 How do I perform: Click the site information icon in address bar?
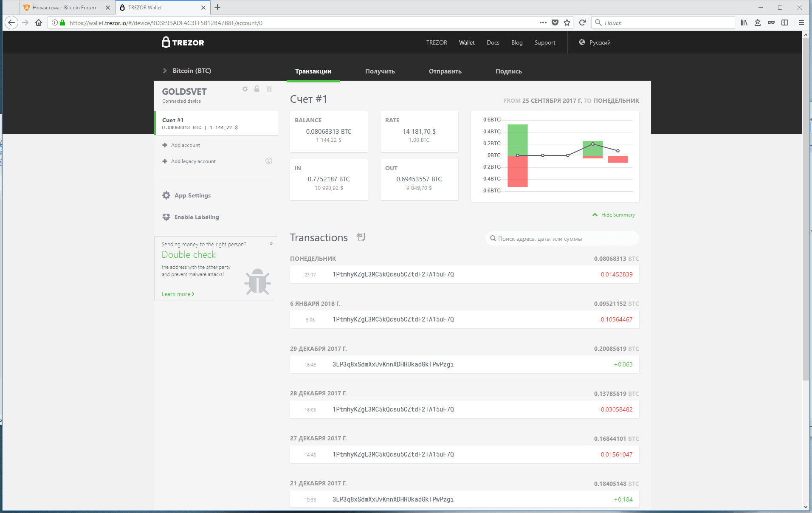(x=55, y=23)
